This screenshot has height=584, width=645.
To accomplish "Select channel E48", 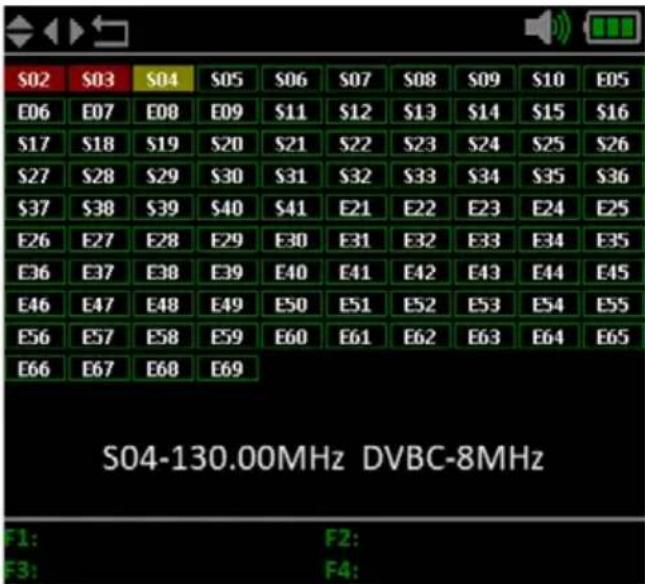I will coord(163,304).
